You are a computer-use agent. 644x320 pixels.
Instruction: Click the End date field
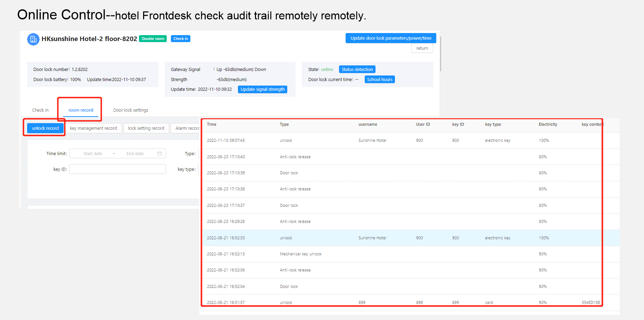(135, 153)
